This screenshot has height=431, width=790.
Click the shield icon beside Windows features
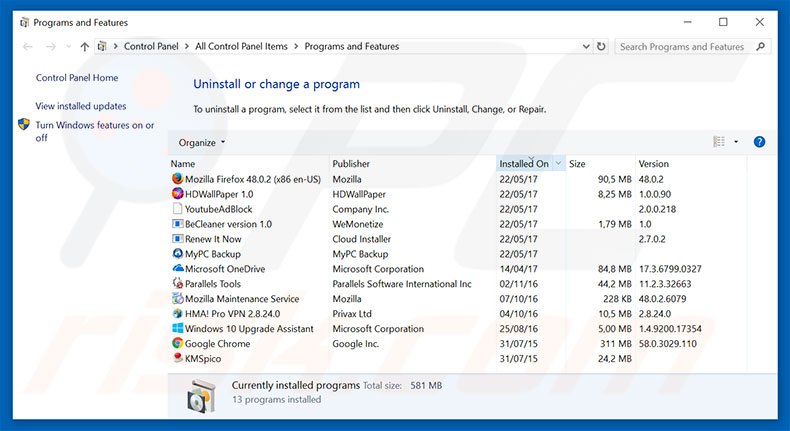click(24, 125)
